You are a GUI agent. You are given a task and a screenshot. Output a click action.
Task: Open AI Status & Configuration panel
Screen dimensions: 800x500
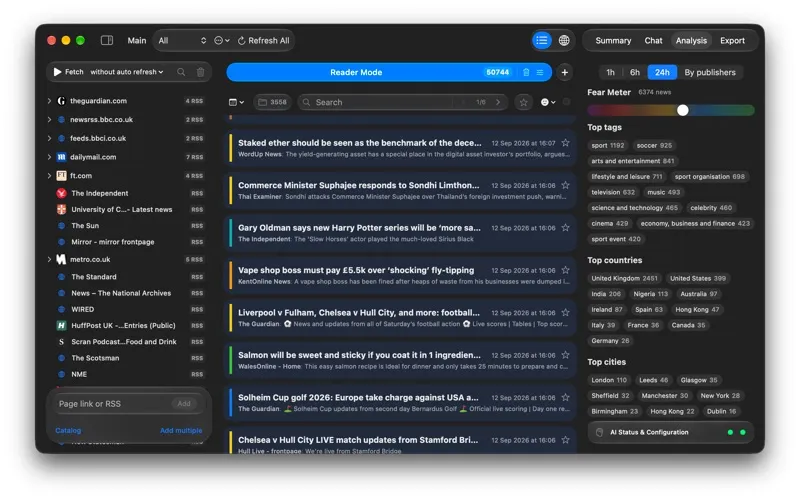[670, 432]
